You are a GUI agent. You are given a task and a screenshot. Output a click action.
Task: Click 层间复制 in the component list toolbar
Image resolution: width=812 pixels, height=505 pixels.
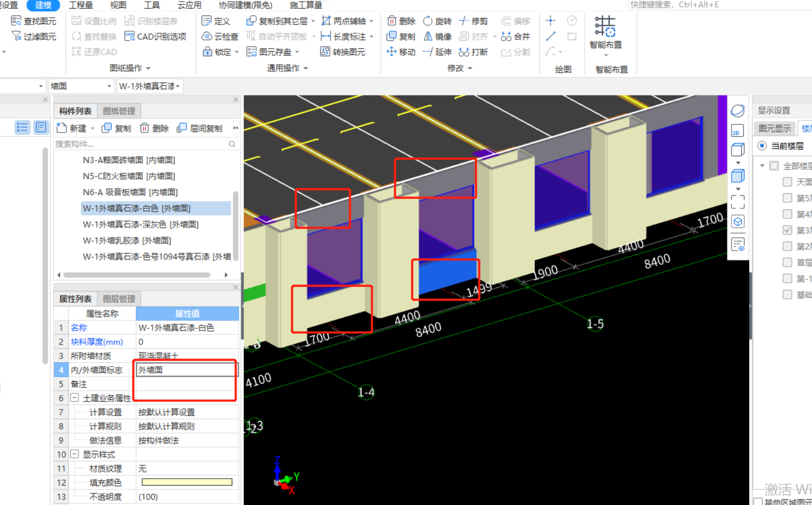200,128
